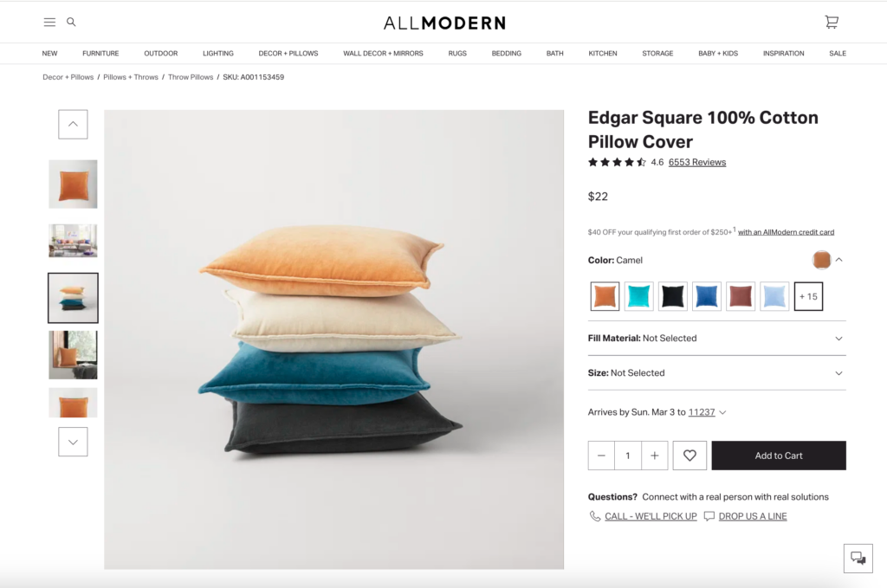
Task: Click the search magnifier icon
Action: [71, 22]
